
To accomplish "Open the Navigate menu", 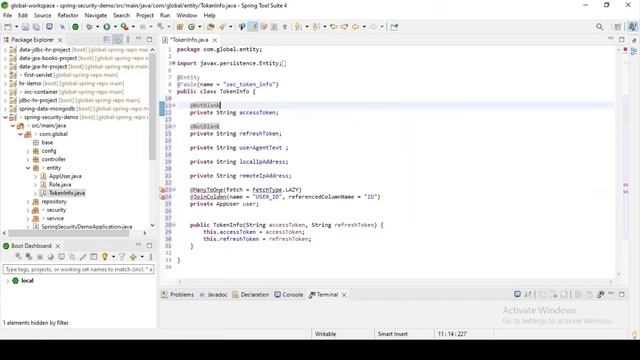I will tap(96, 16).
